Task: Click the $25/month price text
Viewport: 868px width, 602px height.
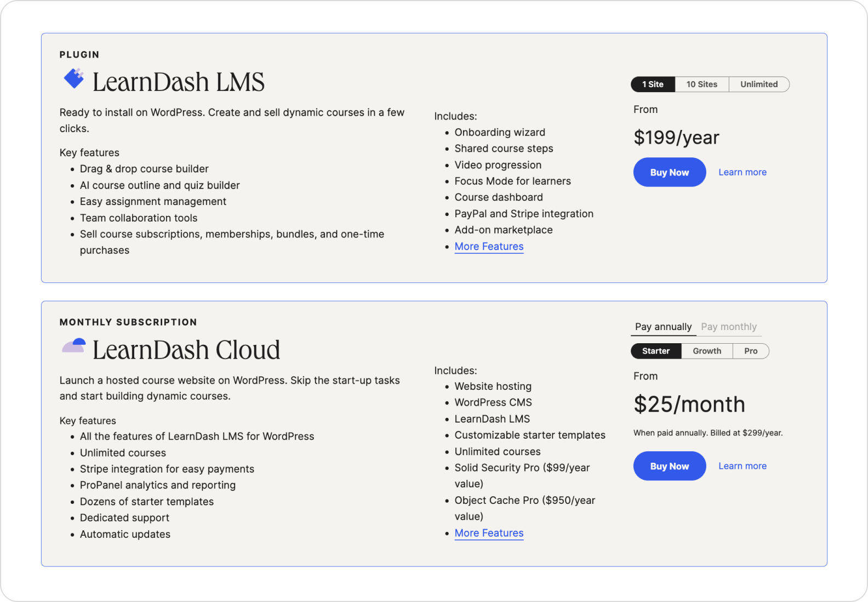Action: point(689,405)
